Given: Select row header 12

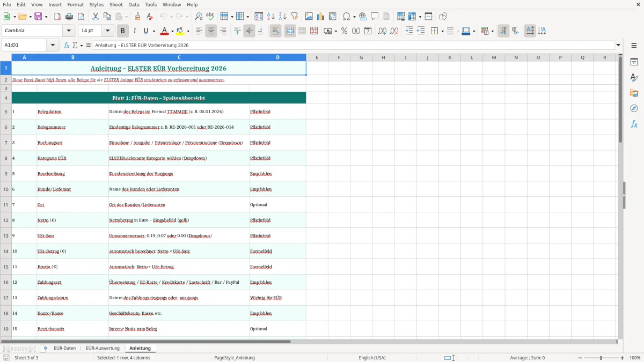Looking at the screenshot, I should (6, 220).
